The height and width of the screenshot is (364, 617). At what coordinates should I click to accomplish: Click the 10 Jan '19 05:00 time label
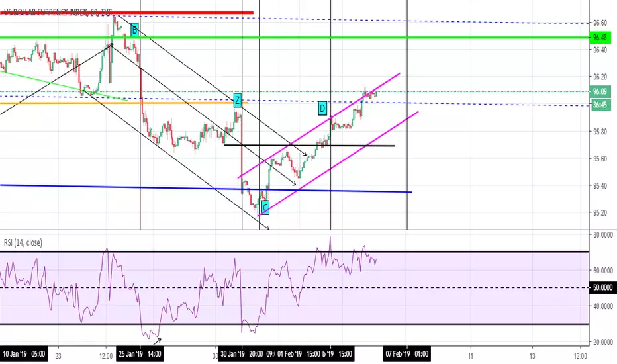[x=24, y=354]
